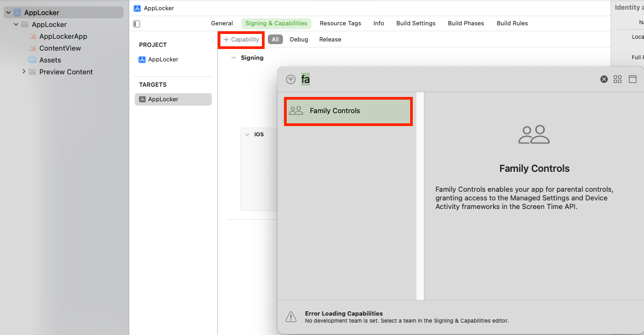This screenshot has width=644, height=335.
Task: Open the Resource Tags tab
Action: [340, 23]
